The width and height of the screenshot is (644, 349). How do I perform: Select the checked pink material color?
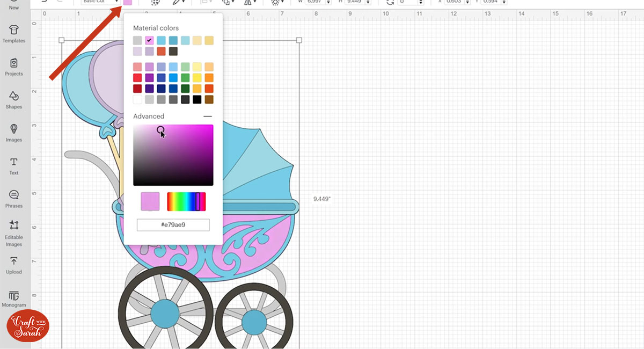pos(149,40)
